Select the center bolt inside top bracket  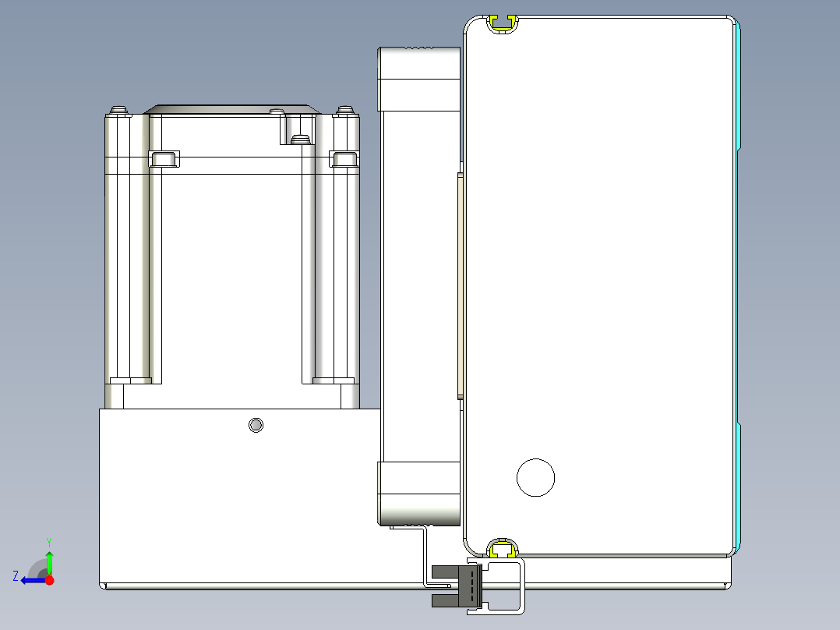point(301,140)
